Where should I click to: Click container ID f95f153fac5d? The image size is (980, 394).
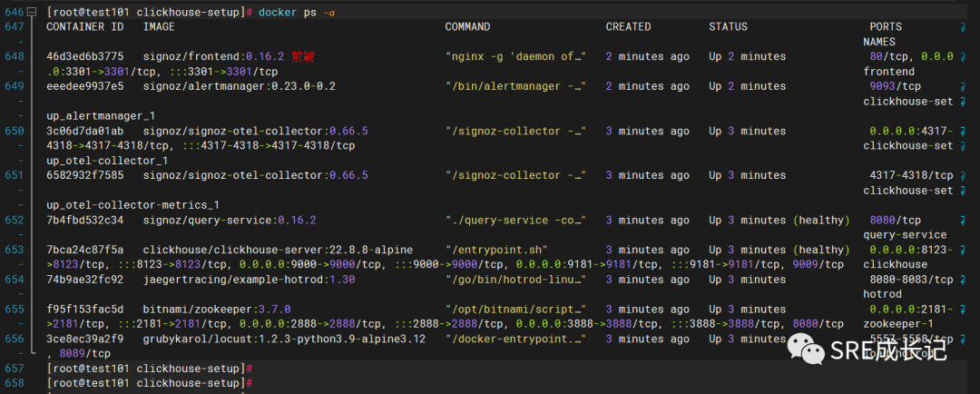pyautogui.click(x=85, y=310)
